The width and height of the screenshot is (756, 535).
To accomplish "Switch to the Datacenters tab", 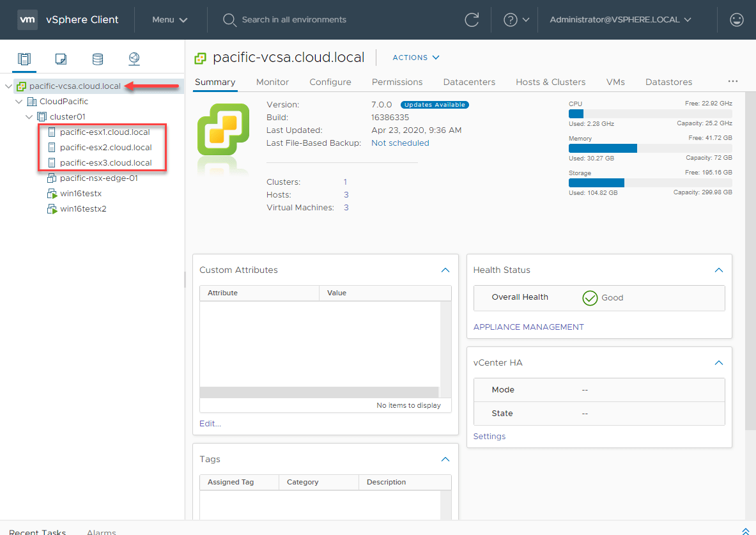I will [x=469, y=82].
